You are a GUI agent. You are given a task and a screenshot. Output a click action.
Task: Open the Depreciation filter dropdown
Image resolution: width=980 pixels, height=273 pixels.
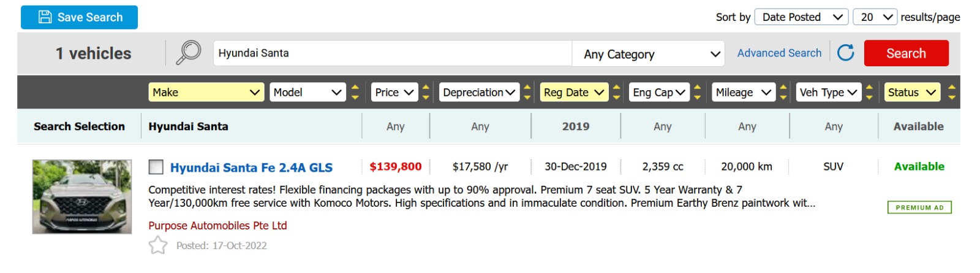(479, 92)
